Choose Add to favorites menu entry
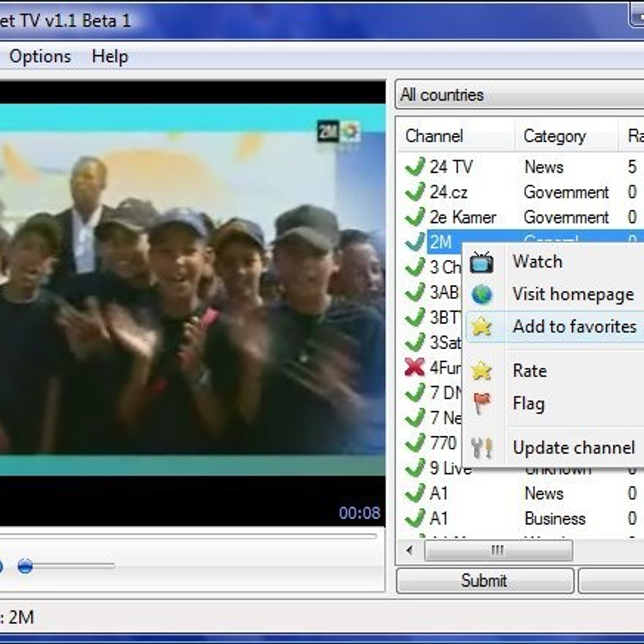This screenshot has width=644, height=644. [556, 326]
